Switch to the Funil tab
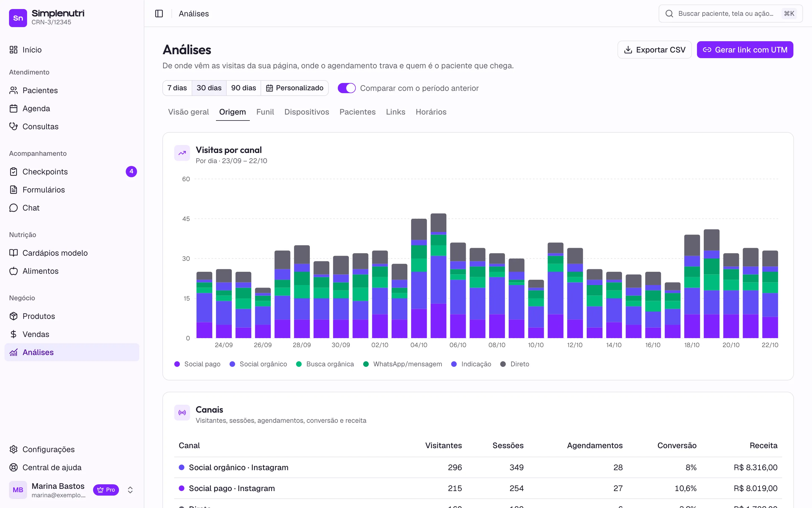 point(265,112)
